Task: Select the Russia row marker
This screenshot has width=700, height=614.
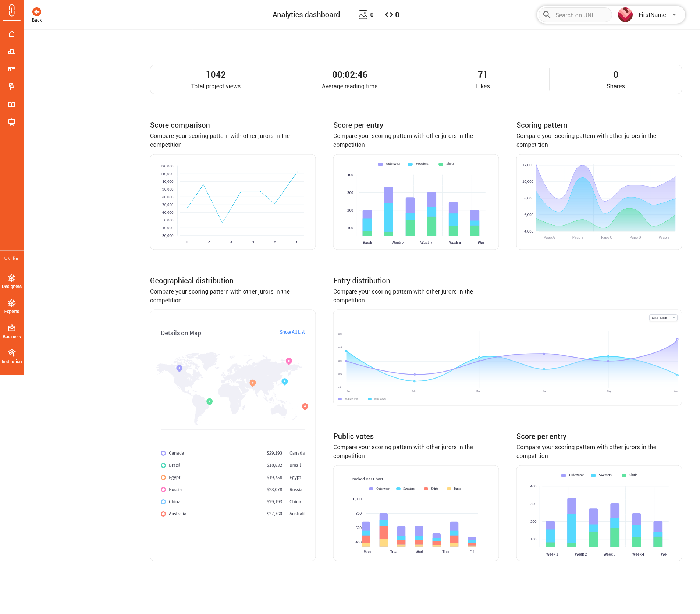Action: [x=163, y=489]
